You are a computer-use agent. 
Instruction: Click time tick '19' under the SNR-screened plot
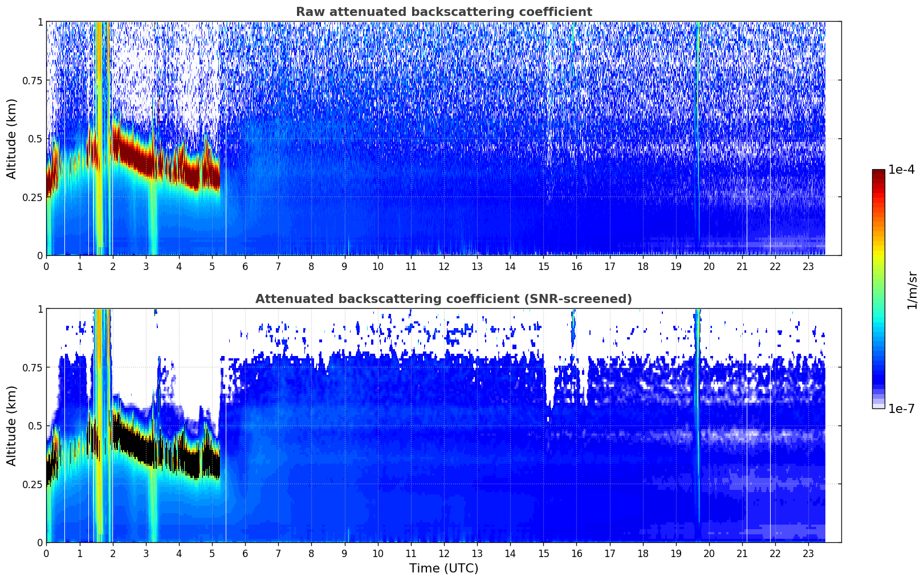(676, 553)
